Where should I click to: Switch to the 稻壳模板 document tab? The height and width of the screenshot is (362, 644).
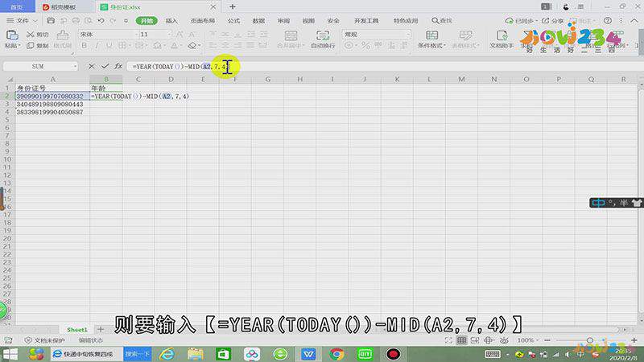(64, 7)
